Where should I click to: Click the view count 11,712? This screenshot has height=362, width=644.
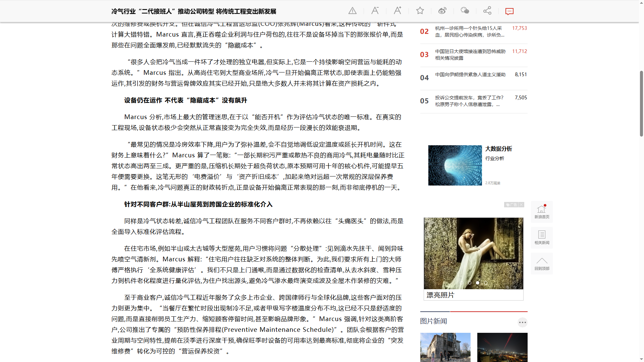[519, 51]
